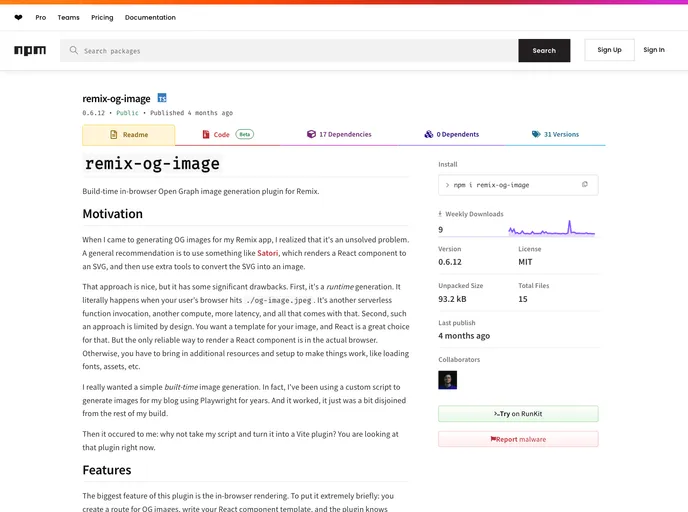Screen dimensions: 688x512
Task: Click the magnifier icon in the search box
Action: [x=74, y=50]
